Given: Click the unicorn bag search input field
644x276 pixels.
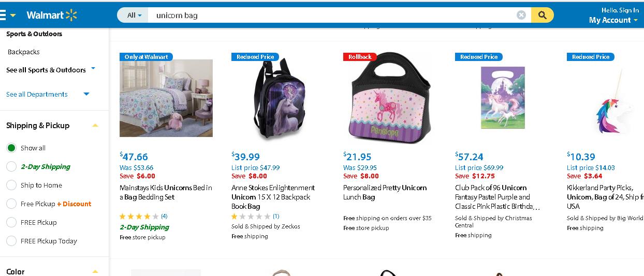Looking at the screenshot, I should [331, 15].
